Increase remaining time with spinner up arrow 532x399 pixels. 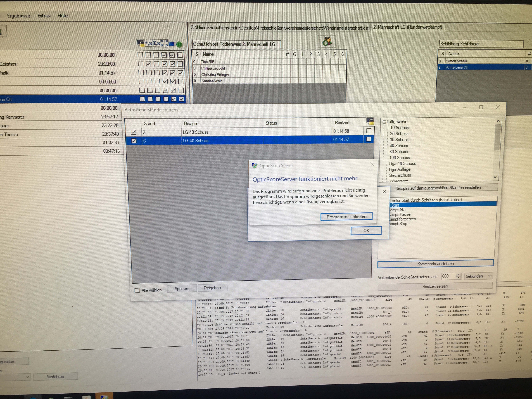(x=458, y=275)
